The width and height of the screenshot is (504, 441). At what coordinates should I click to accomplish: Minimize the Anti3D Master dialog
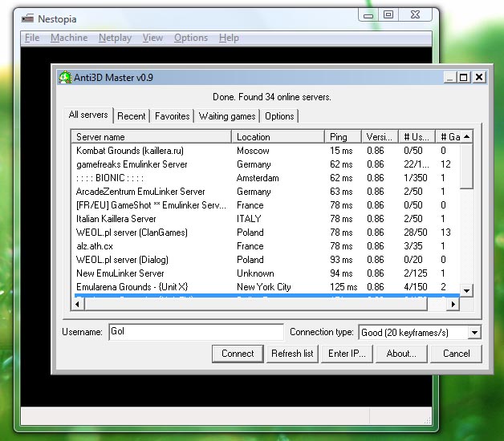coord(449,78)
